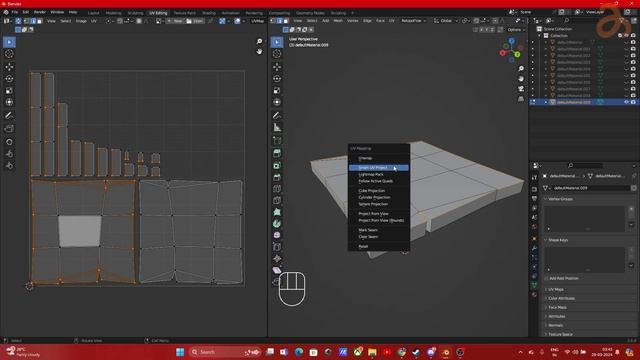Click the properties panel search field
This screenshot has width=640, height=360.
tap(584, 165)
